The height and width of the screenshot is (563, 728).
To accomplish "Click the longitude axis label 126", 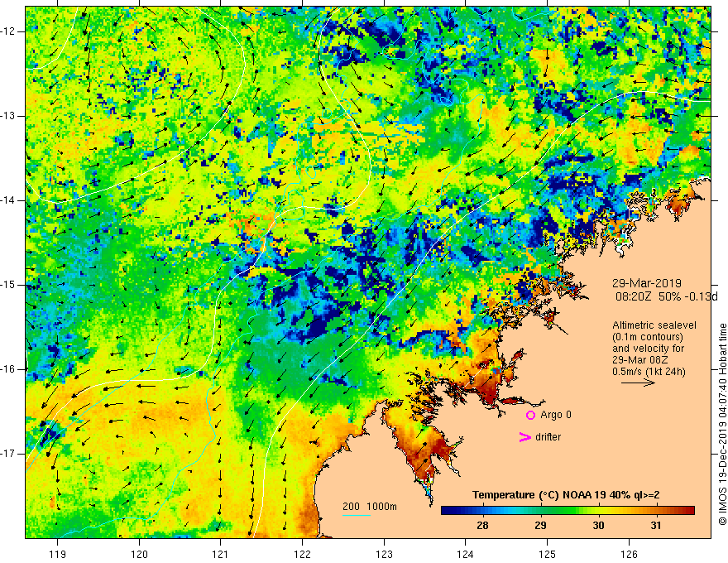I will (x=629, y=554).
